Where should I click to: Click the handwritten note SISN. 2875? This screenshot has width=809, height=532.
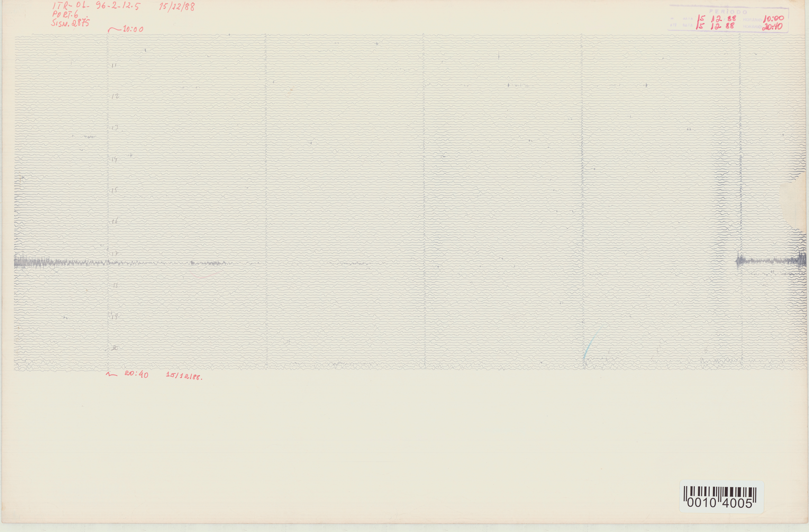(71, 23)
